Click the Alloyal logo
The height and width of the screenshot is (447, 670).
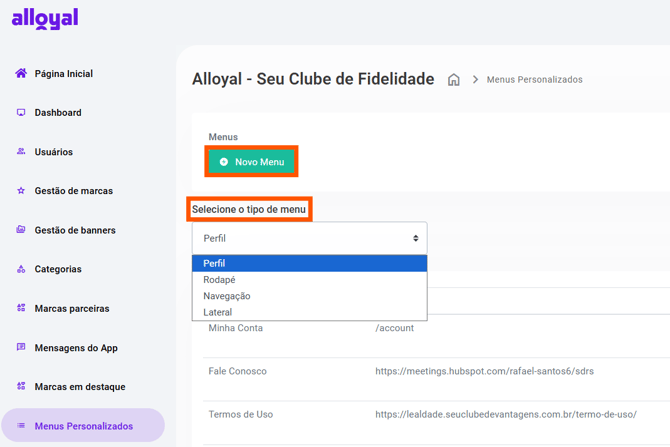coord(45,19)
